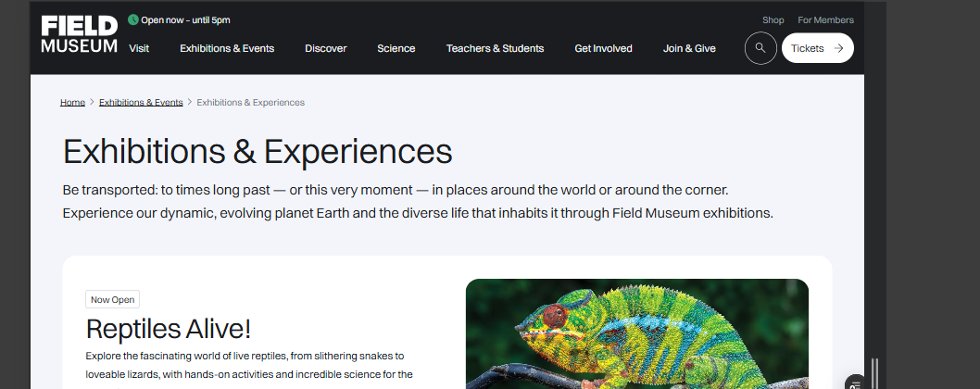This screenshot has width=980, height=389.
Task: Click the green clock hours icon
Action: [133, 19]
